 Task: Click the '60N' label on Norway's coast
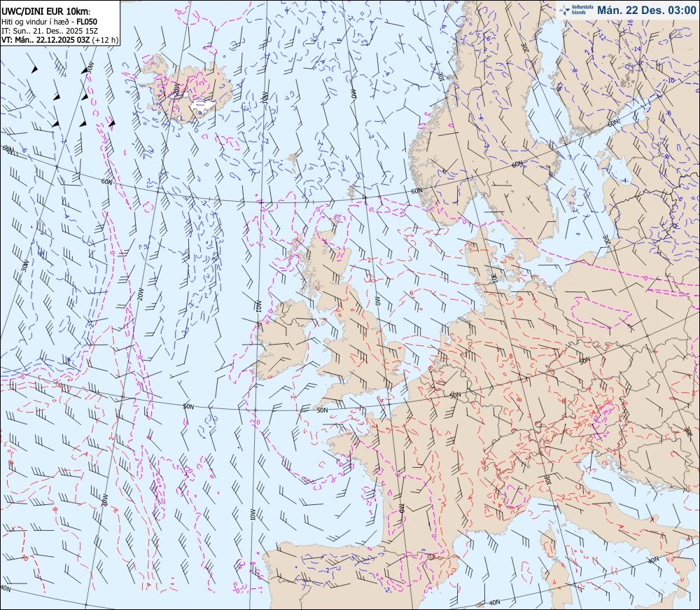point(416,190)
